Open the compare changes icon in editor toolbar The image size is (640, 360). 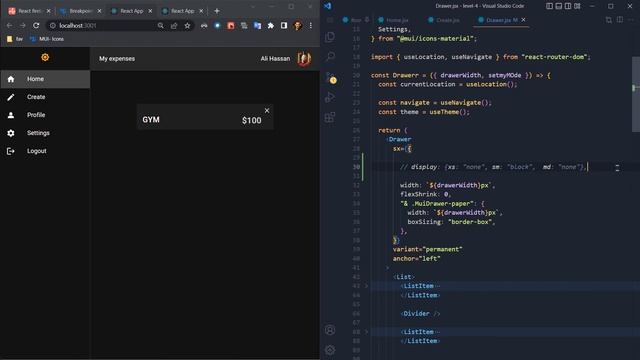click(609, 20)
